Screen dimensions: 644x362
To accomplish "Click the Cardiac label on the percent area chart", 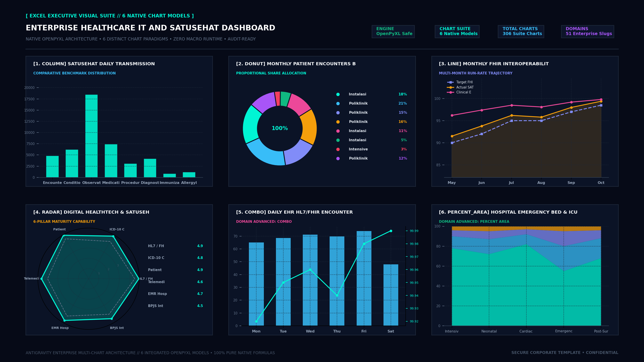I will click(526, 332).
